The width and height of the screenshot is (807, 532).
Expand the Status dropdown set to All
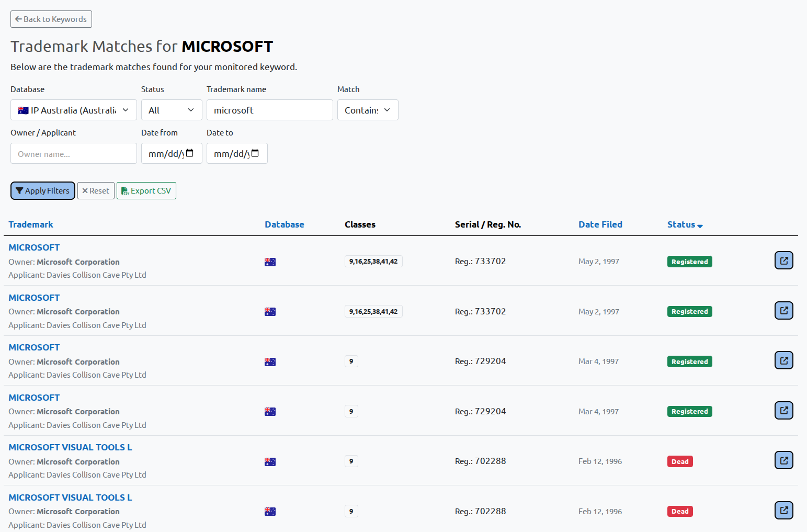click(x=172, y=110)
